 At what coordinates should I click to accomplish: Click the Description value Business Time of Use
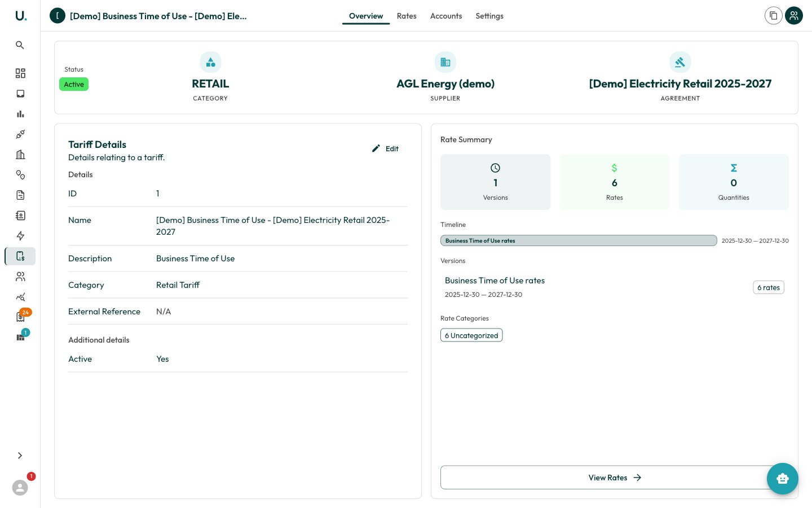(195, 259)
